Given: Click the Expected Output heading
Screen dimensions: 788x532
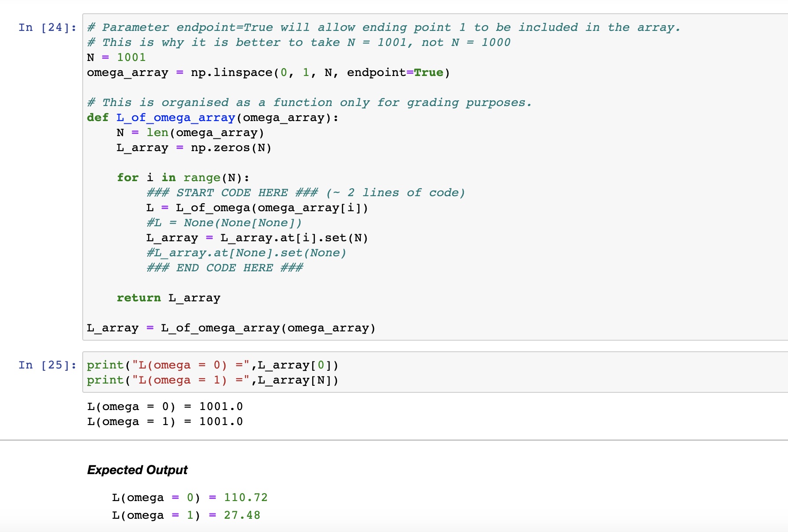Looking at the screenshot, I should 137,470.
